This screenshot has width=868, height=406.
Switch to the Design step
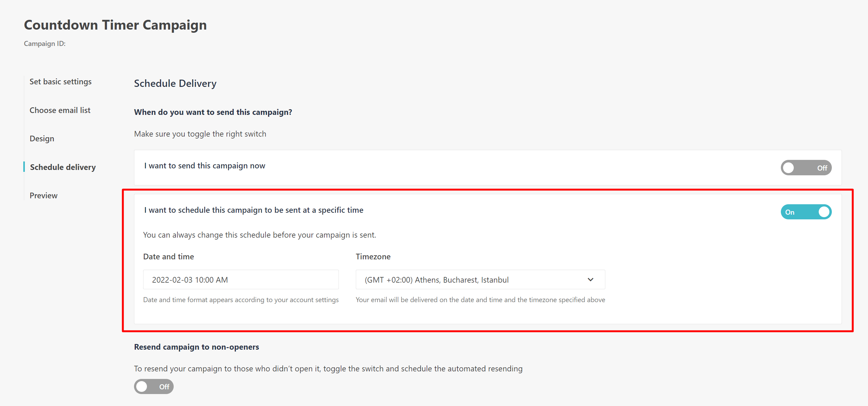pyautogui.click(x=42, y=138)
